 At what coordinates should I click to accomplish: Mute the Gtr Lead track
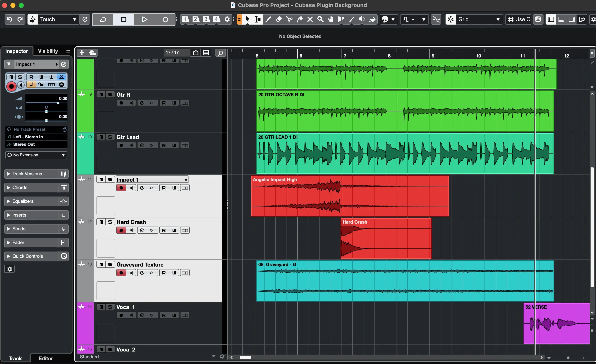point(101,137)
